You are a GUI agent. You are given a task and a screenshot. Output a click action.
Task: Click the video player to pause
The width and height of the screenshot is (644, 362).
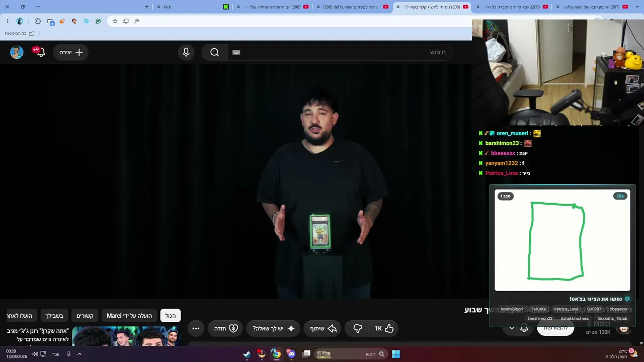(236, 181)
